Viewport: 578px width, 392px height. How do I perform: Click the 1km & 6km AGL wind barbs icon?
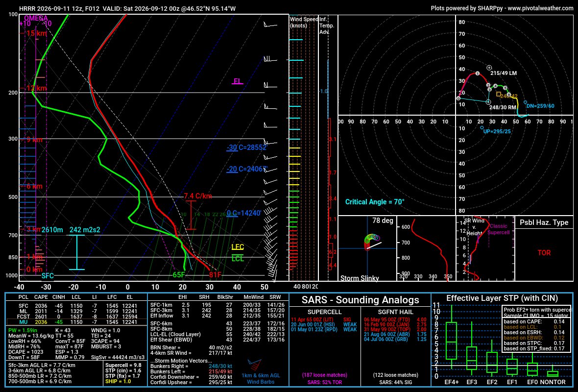click(255, 365)
